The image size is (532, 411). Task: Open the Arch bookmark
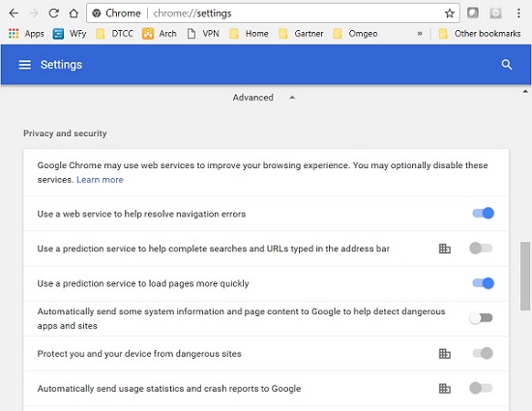click(160, 34)
